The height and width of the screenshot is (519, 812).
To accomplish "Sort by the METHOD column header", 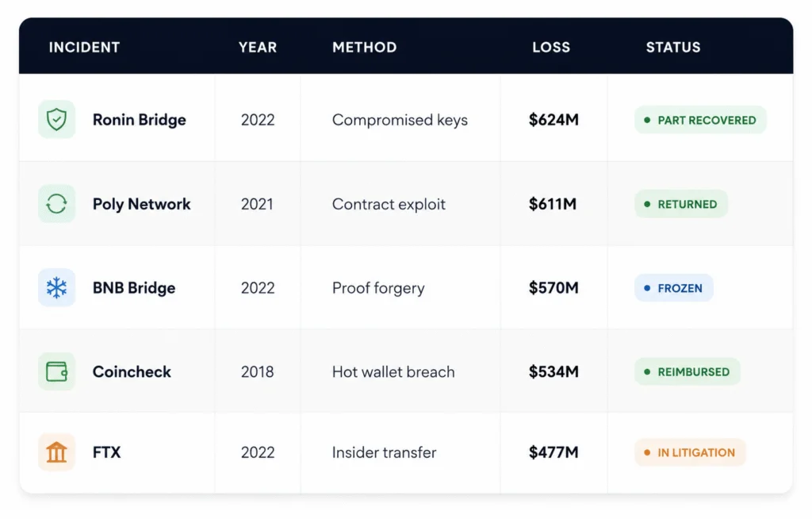I will [x=365, y=47].
